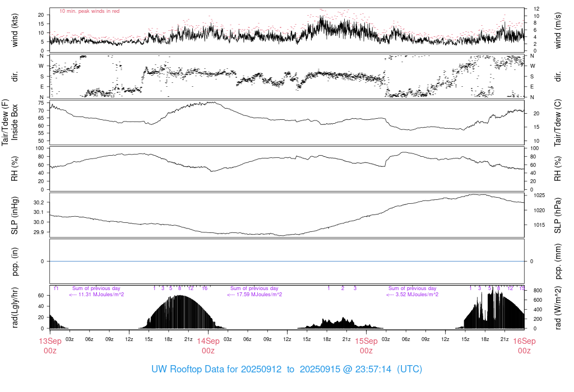Select the '1025' hPa tick value
This screenshot has height=392, width=574.
[x=539, y=195]
